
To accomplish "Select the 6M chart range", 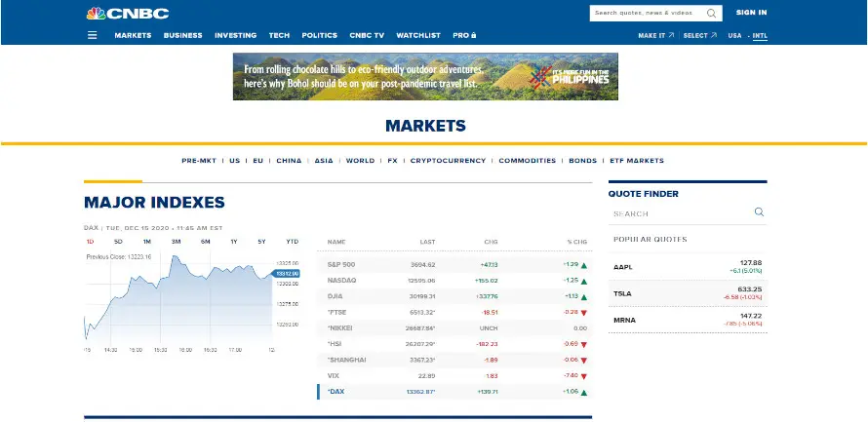I will pyautogui.click(x=206, y=242).
